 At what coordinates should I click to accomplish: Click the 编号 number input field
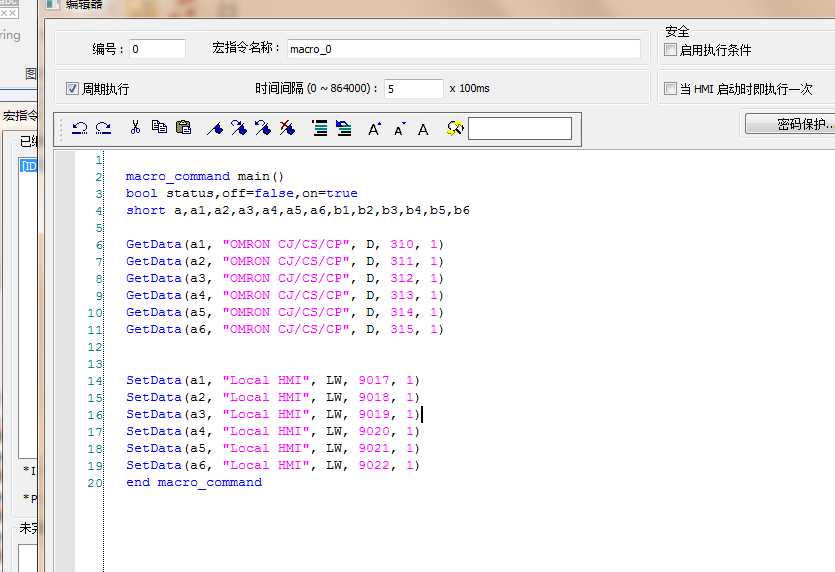tap(157, 49)
